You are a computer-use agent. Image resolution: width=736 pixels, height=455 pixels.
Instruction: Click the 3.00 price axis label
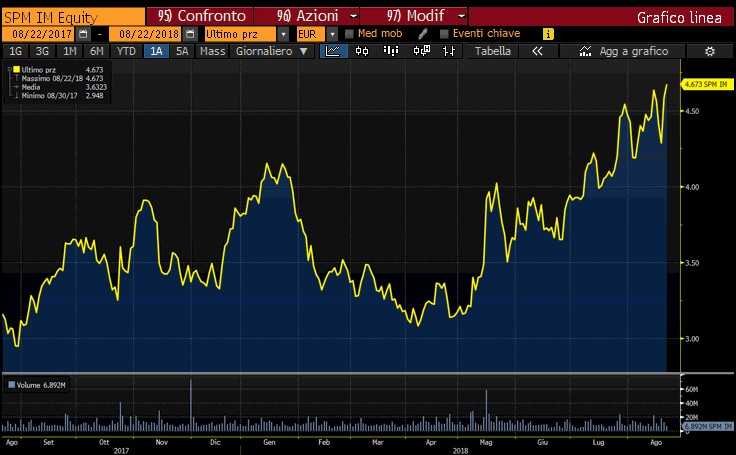pyautogui.click(x=692, y=339)
